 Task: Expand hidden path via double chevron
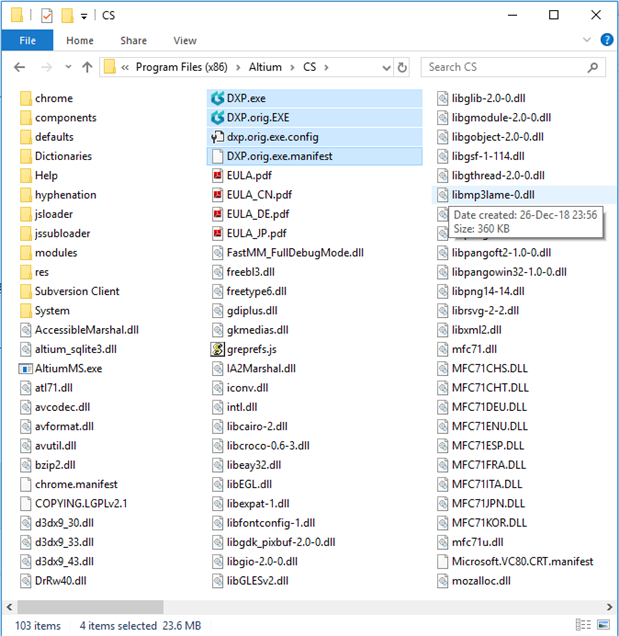(125, 67)
